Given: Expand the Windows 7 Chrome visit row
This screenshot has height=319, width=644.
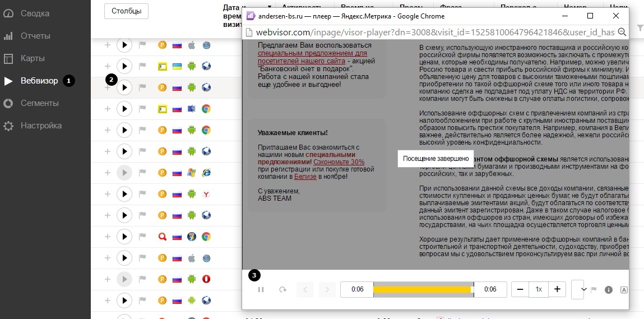Looking at the screenshot, I should pyautogui.click(x=108, y=237).
